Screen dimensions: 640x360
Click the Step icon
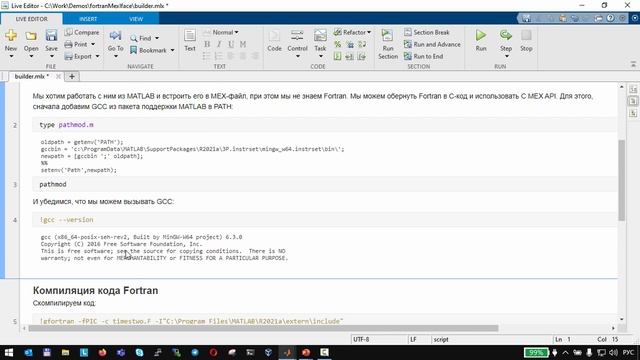pos(506,36)
